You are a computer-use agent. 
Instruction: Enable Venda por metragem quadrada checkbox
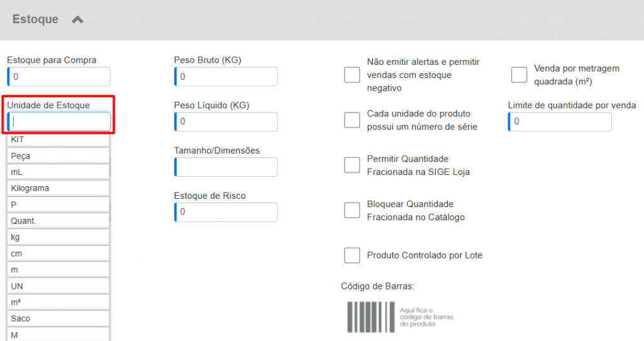tap(519, 75)
